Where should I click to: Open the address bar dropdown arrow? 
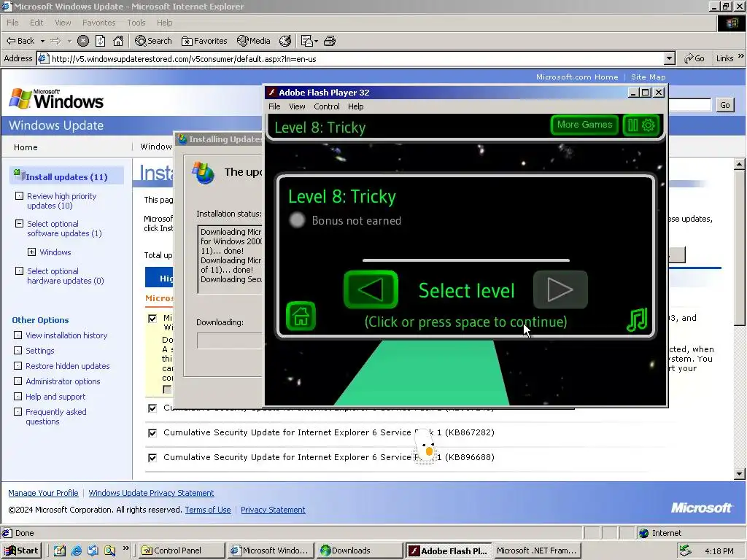tap(670, 58)
